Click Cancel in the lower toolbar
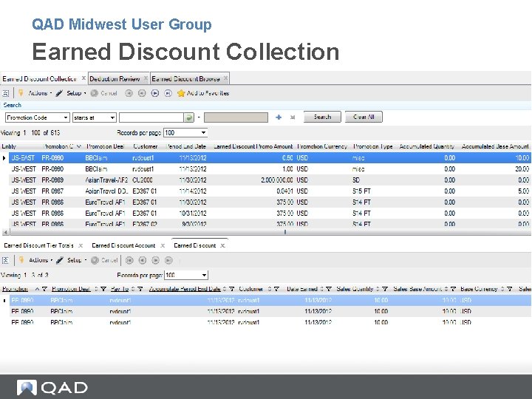Viewport: 532px width, 399px height. 105,260
